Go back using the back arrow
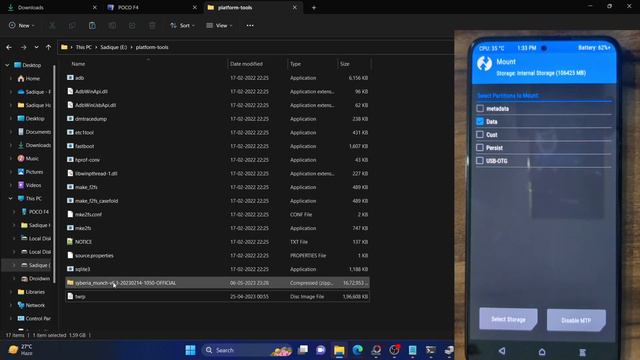Image resolution: width=640 pixels, height=360 pixels. (9, 47)
